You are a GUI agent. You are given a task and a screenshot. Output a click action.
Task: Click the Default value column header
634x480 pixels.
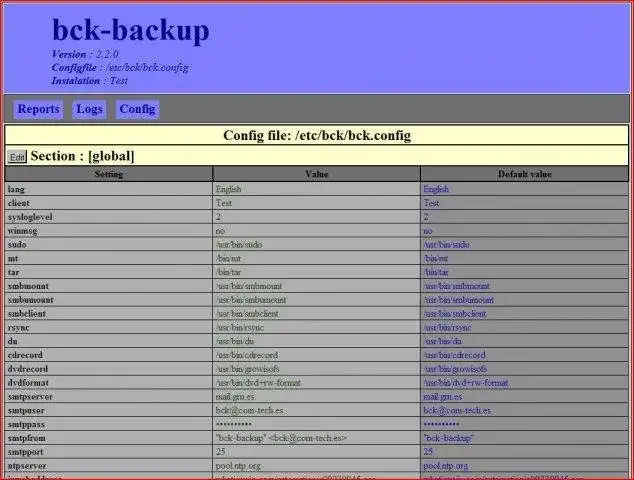tap(525, 174)
